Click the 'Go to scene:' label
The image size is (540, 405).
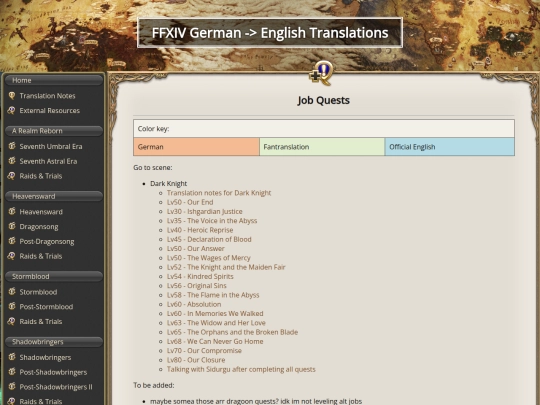tap(153, 168)
